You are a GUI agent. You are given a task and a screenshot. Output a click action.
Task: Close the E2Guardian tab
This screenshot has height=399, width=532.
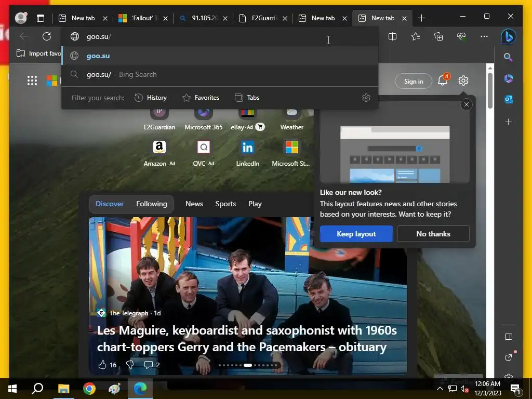[x=285, y=18]
